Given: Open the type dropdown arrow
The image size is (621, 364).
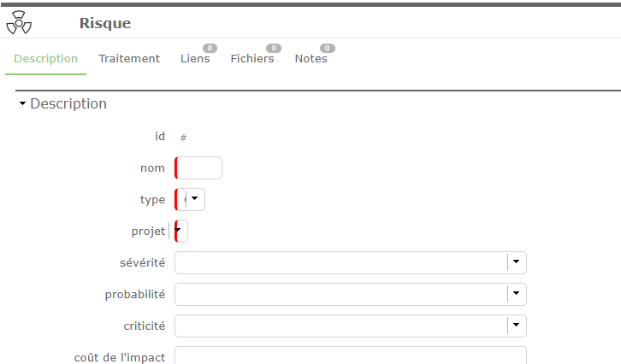Looking at the screenshot, I should tap(196, 199).
